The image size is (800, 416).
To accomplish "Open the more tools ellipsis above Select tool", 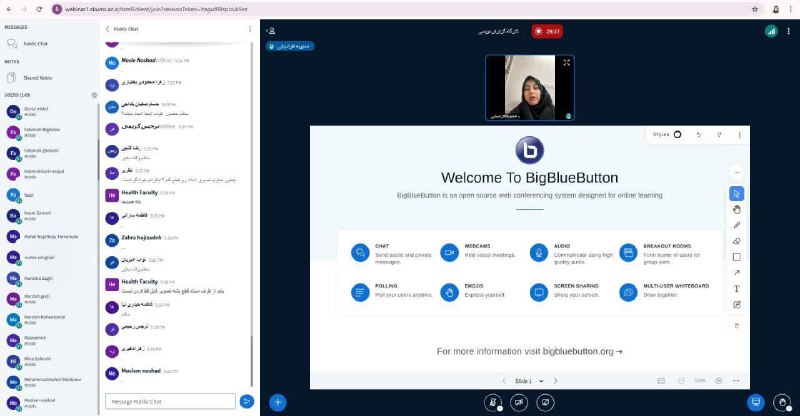I will click(736, 173).
